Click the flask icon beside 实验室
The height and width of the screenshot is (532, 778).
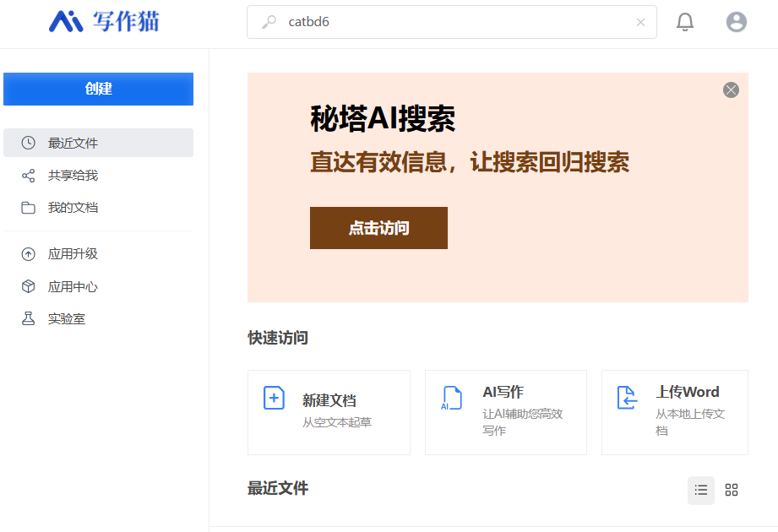coord(28,319)
